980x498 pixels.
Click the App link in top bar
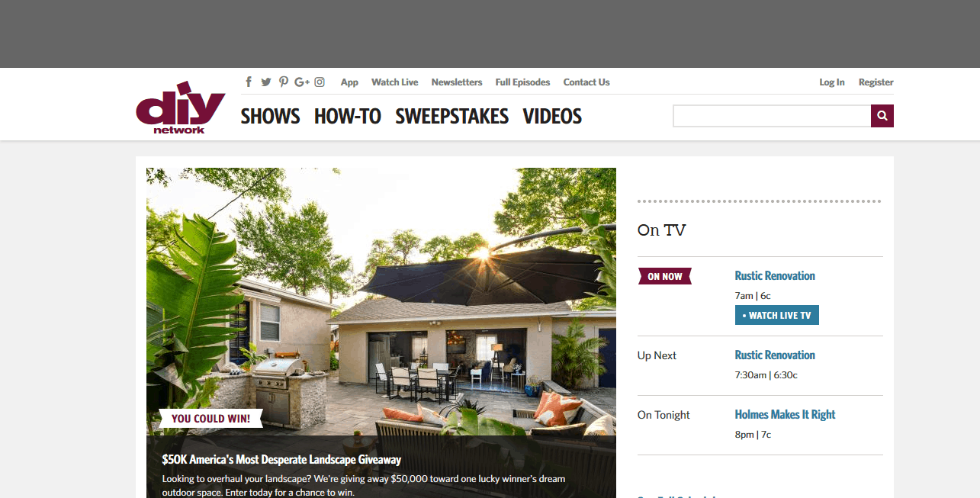tap(349, 82)
